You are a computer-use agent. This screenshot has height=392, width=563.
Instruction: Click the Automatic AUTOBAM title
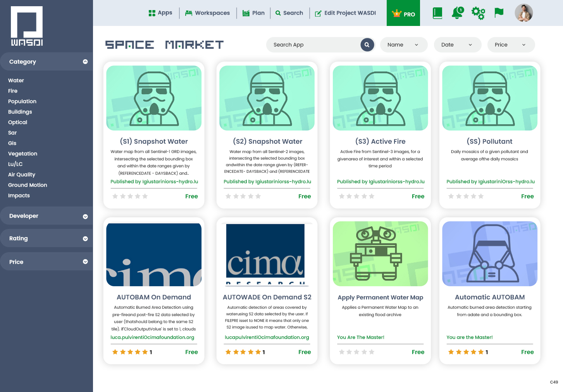(x=490, y=297)
